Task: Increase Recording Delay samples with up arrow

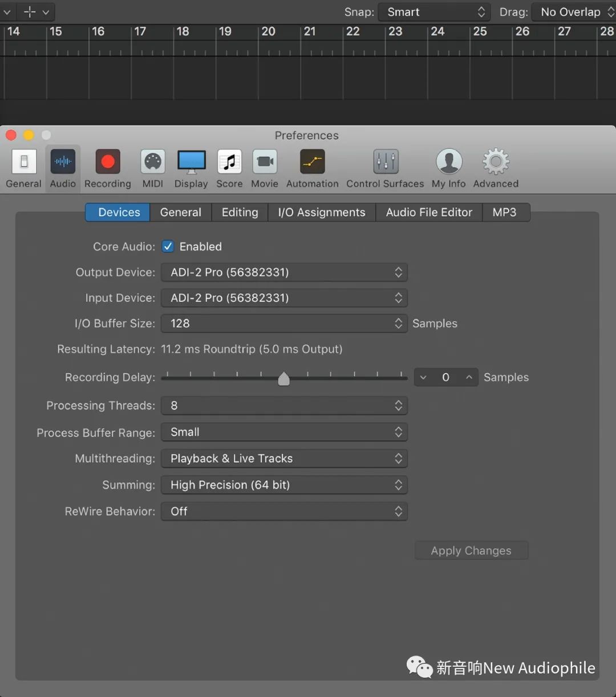Action: coord(469,378)
